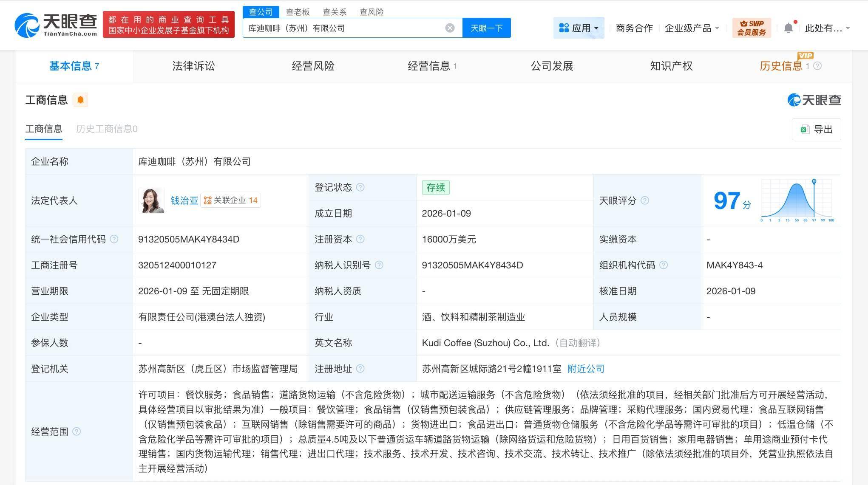Click the orange alert bell beside 工商信息
Image resolution: width=868 pixels, height=485 pixels.
tap(80, 100)
